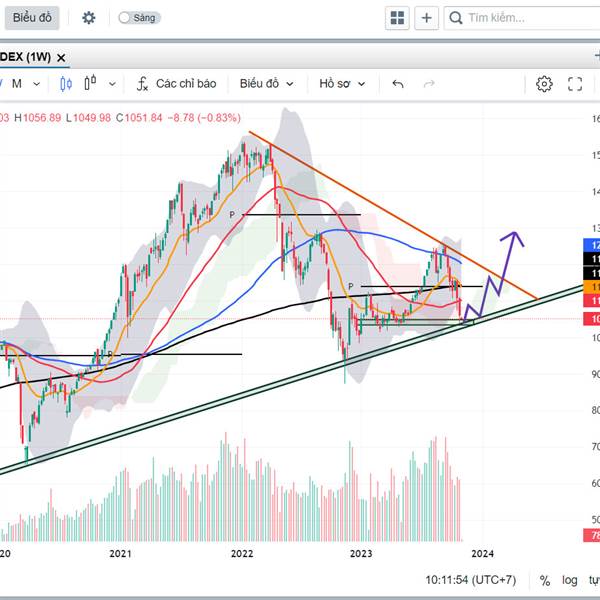Open Các chỉ báo indicators menu

176,83
